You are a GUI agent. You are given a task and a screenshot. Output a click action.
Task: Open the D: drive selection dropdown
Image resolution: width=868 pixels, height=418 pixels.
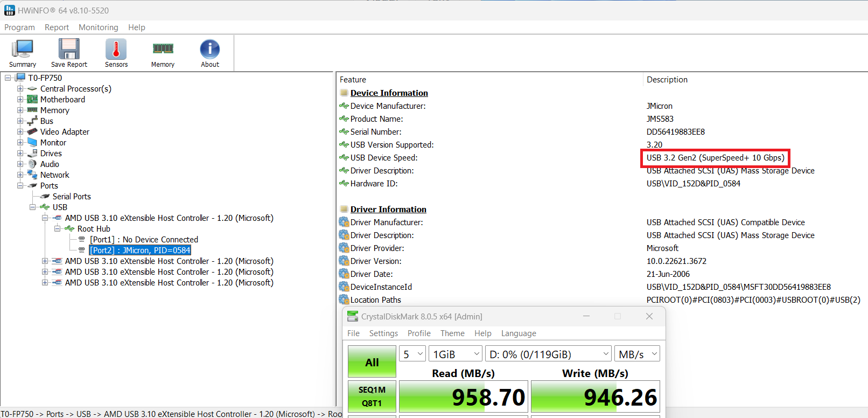pyautogui.click(x=548, y=354)
